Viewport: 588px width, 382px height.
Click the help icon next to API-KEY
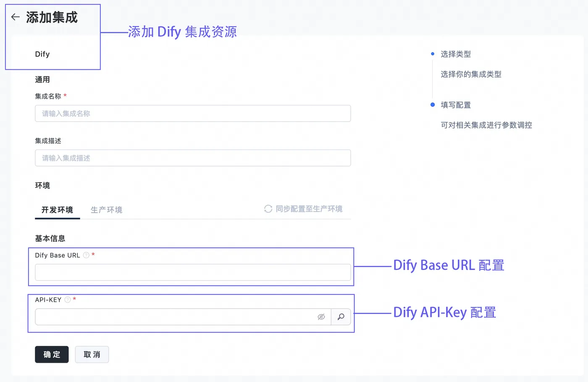[x=68, y=300]
